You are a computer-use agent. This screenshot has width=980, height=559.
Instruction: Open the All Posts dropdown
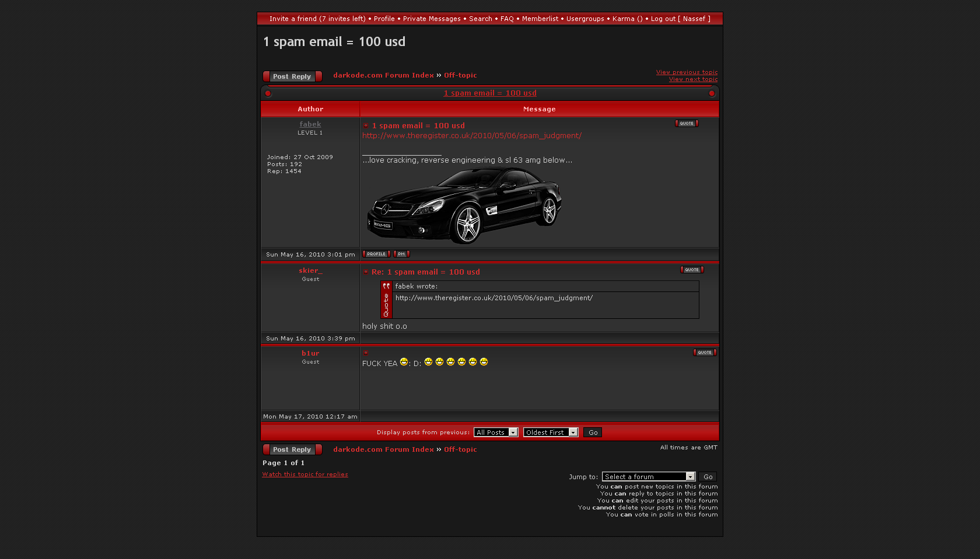pos(495,433)
